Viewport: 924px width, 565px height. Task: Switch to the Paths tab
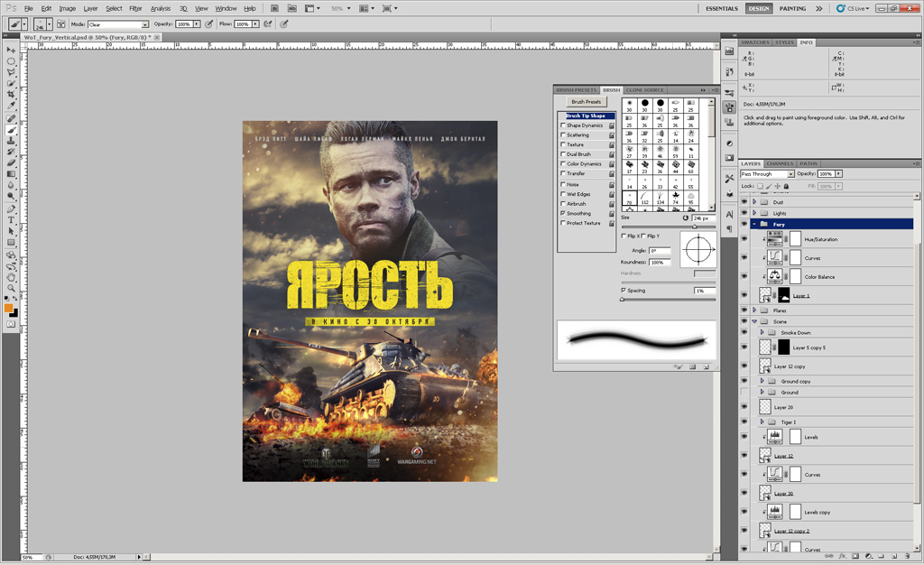[808, 163]
